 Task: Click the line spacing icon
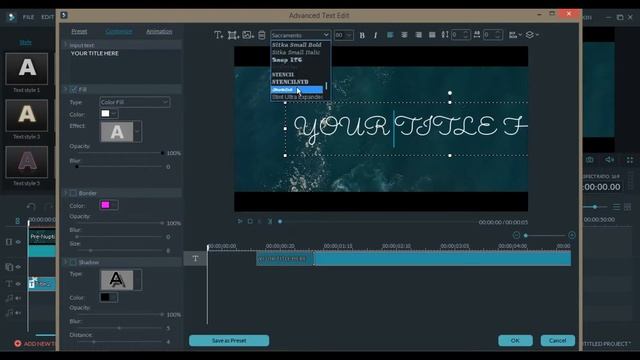tap(444, 35)
